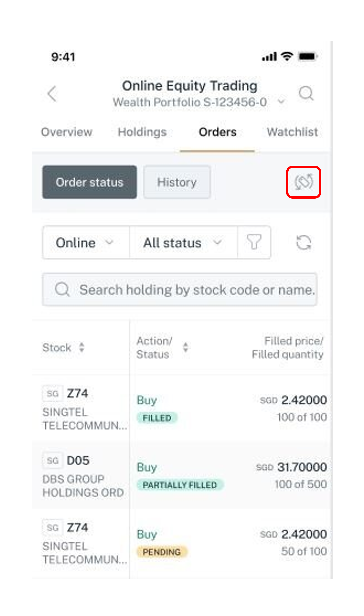
Task: Refresh the order list
Action: pyautogui.click(x=304, y=242)
